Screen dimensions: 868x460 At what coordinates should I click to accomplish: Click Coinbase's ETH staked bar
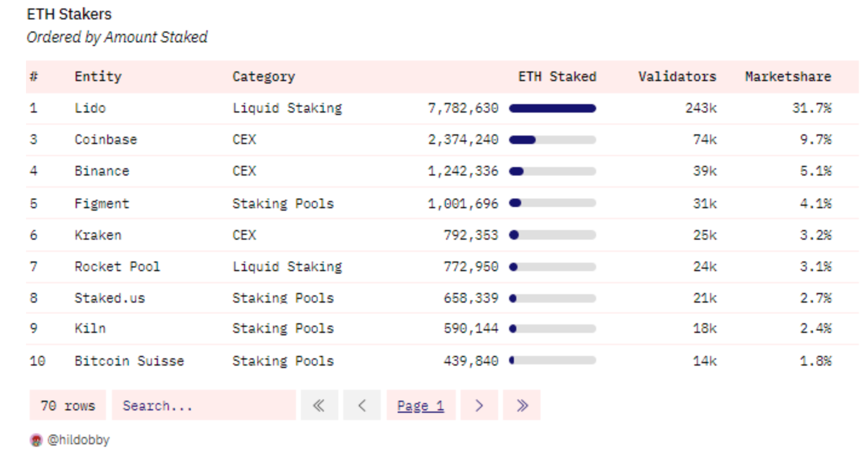(x=552, y=140)
